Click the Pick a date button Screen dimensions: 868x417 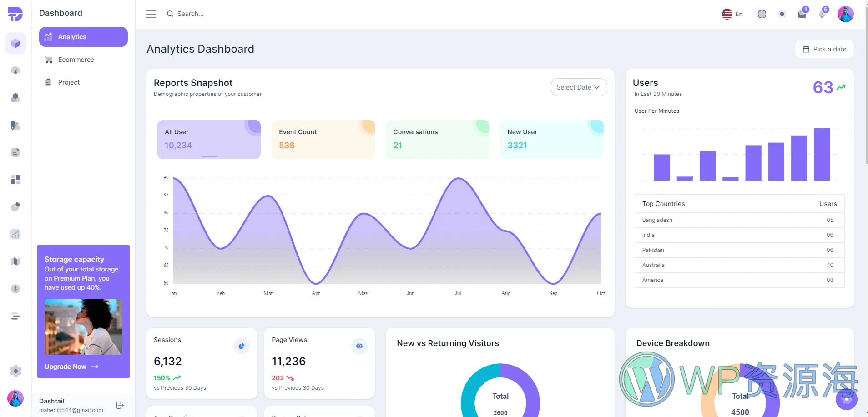point(824,49)
